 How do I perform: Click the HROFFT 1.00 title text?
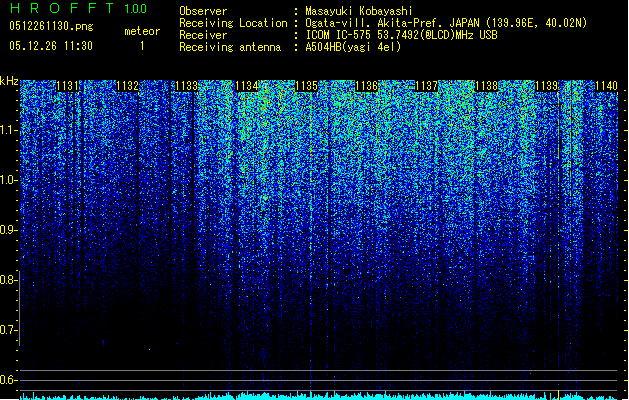tap(78, 8)
